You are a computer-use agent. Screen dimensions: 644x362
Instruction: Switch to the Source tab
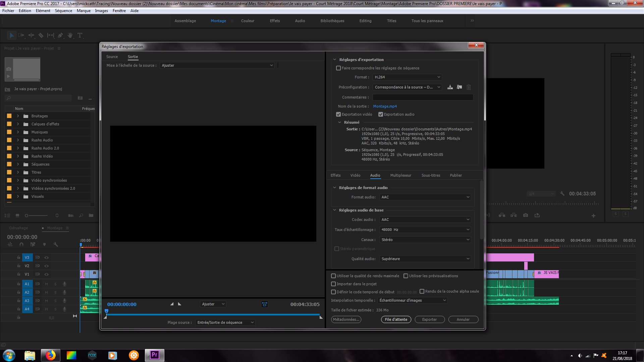tap(112, 57)
